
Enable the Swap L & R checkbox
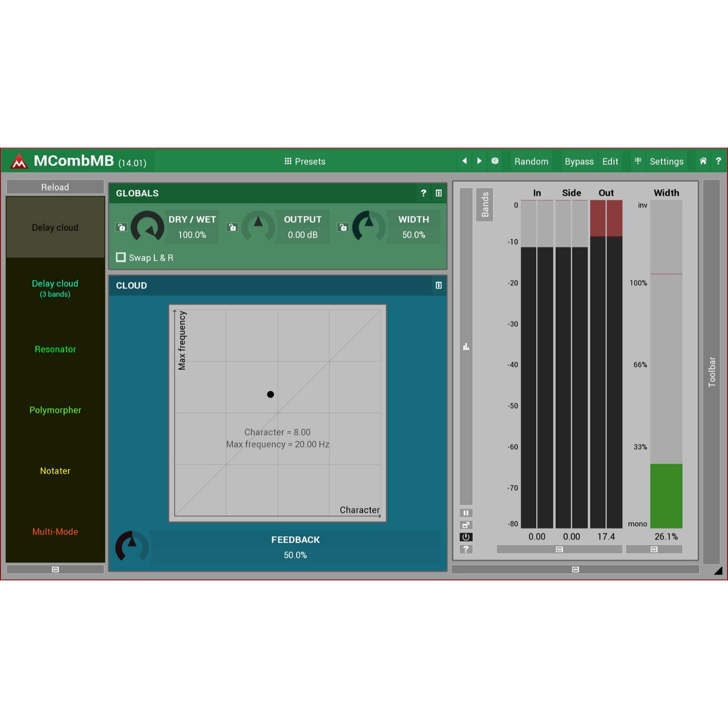pos(121,257)
